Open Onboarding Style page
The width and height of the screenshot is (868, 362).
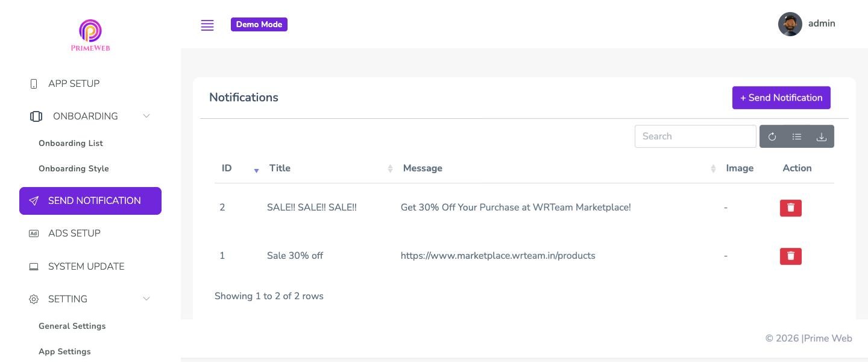coord(74,168)
